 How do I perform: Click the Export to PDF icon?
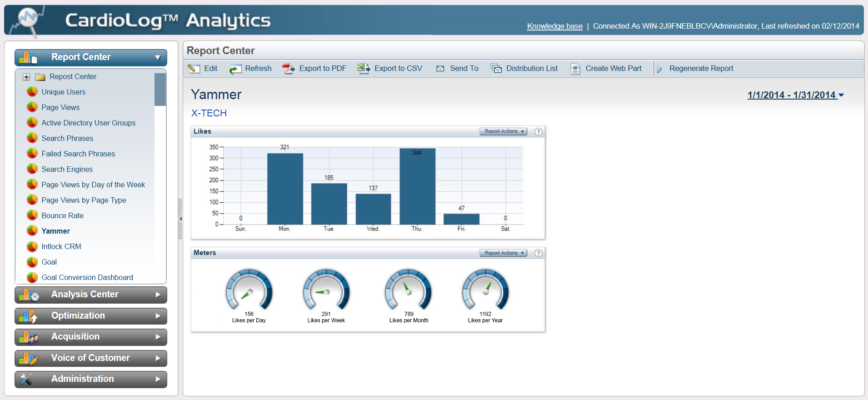point(289,69)
